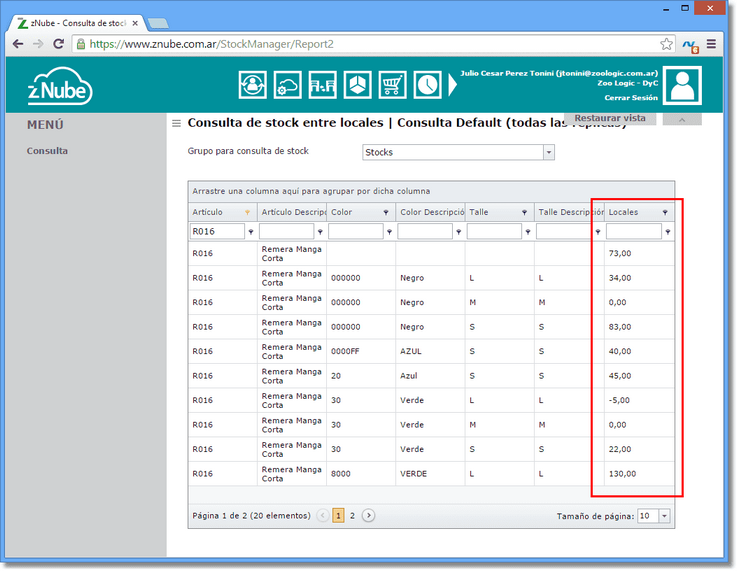737x571 pixels.
Task: Click filter operator icon for Locales filter row
Action: tap(668, 232)
